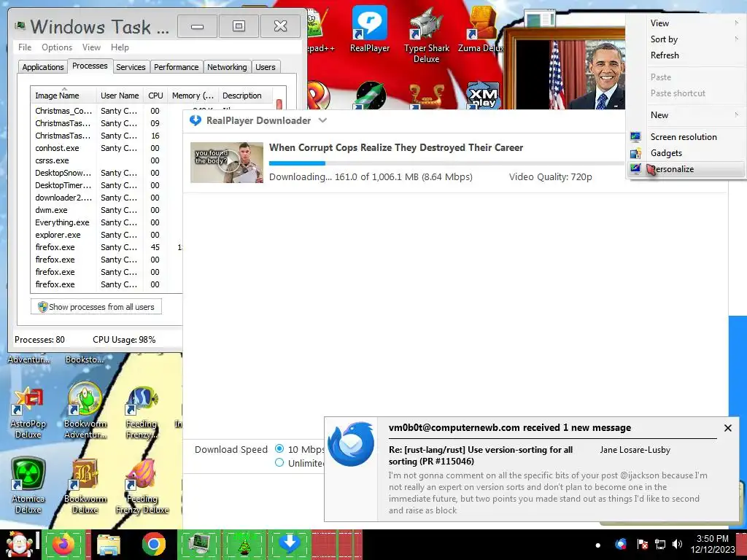Click the Thunderbird logo in notification
This screenshot has width=747, height=560.
pyautogui.click(x=352, y=444)
